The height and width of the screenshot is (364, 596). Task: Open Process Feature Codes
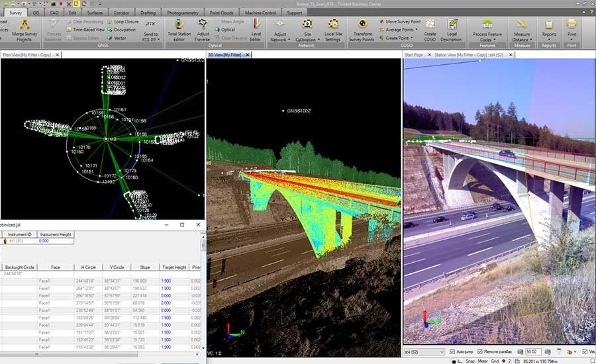(487, 30)
